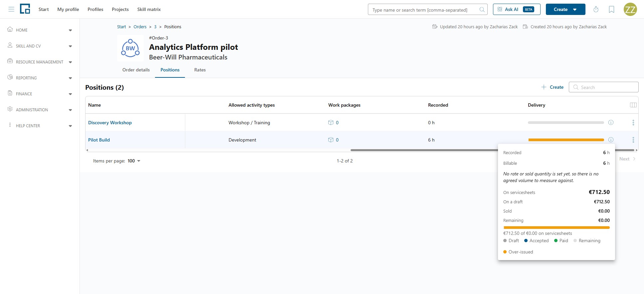This screenshot has height=294, width=644.
Task: Open the Create dropdown in the top bar
Action: [x=565, y=9]
